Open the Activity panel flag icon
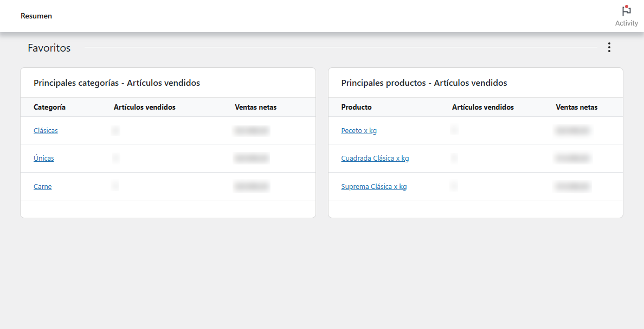The width and height of the screenshot is (644, 329). pyautogui.click(x=626, y=11)
